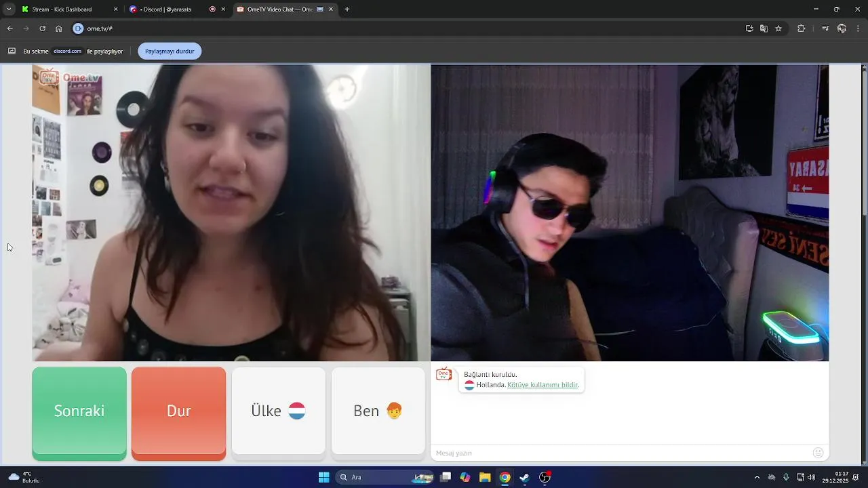Open media controls icon
The image size is (868, 488).
825,28
